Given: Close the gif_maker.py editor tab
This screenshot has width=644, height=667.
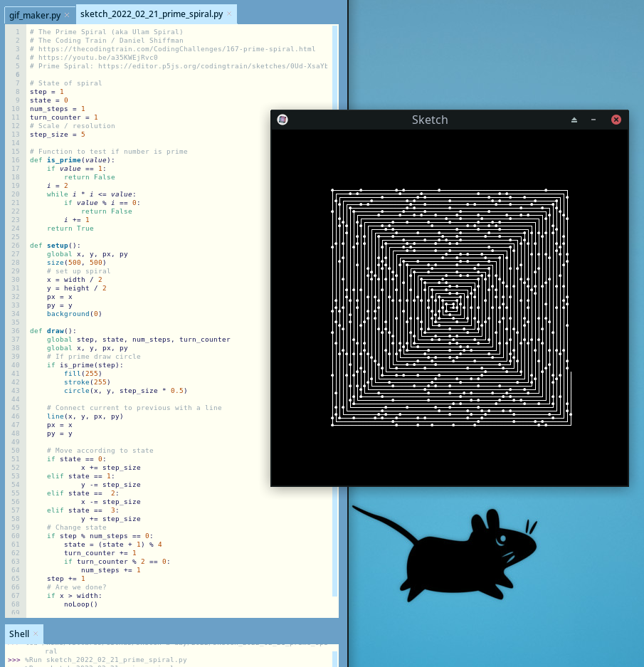Looking at the screenshot, I should pos(67,15).
